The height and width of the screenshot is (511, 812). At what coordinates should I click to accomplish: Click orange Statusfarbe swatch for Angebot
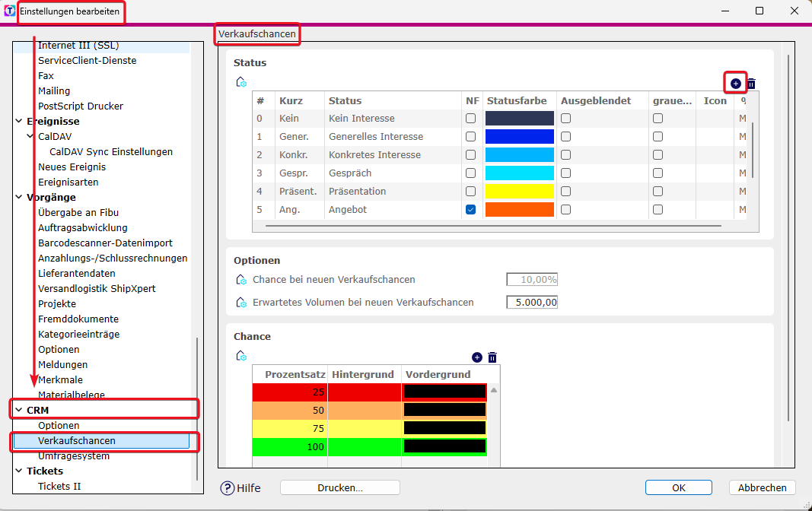click(x=520, y=209)
